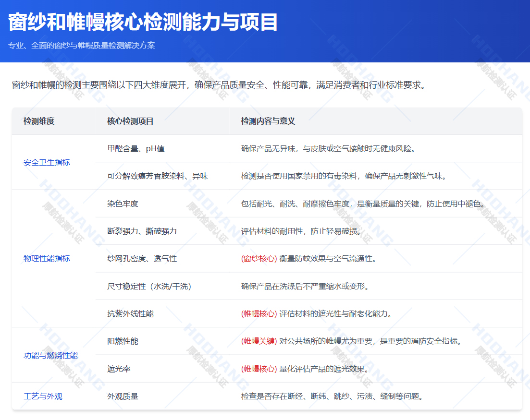Screen dimensions: 530x420
Task: Click the 工艺与外观 category label
Action: click(x=43, y=396)
